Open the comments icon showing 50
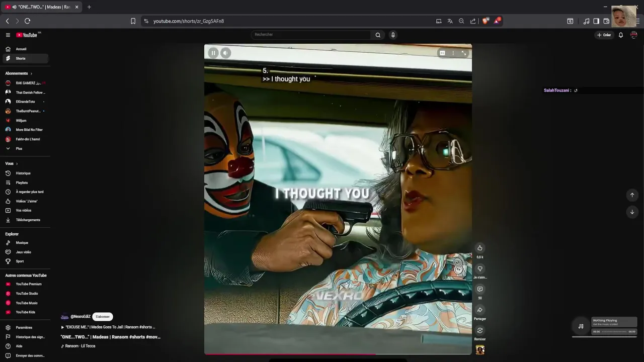 [480, 289]
